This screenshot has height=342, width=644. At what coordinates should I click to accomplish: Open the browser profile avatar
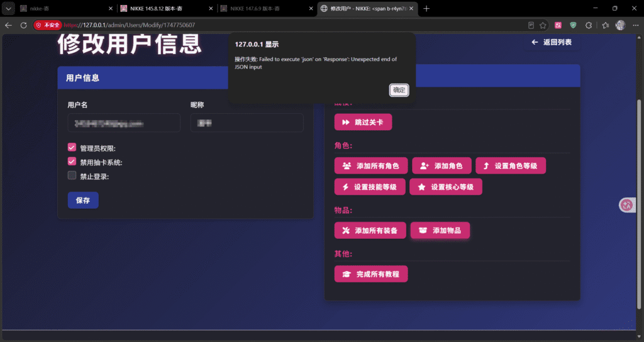click(x=620, y=25)
